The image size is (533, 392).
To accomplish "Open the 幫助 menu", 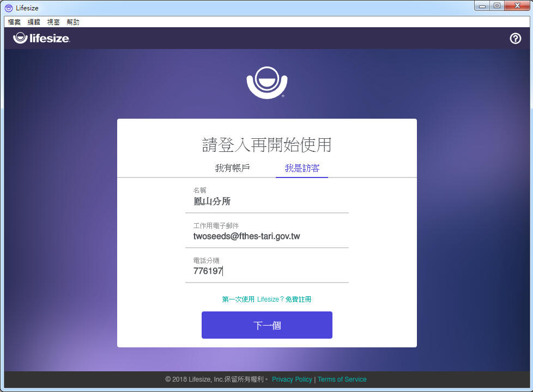I will pyautogui.click(x=73, y=22).
